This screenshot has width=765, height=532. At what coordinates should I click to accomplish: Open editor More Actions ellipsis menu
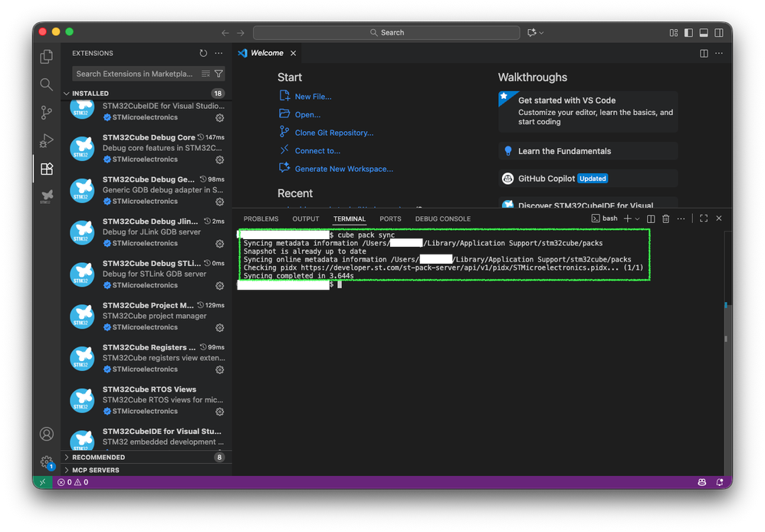coord(719,53)
